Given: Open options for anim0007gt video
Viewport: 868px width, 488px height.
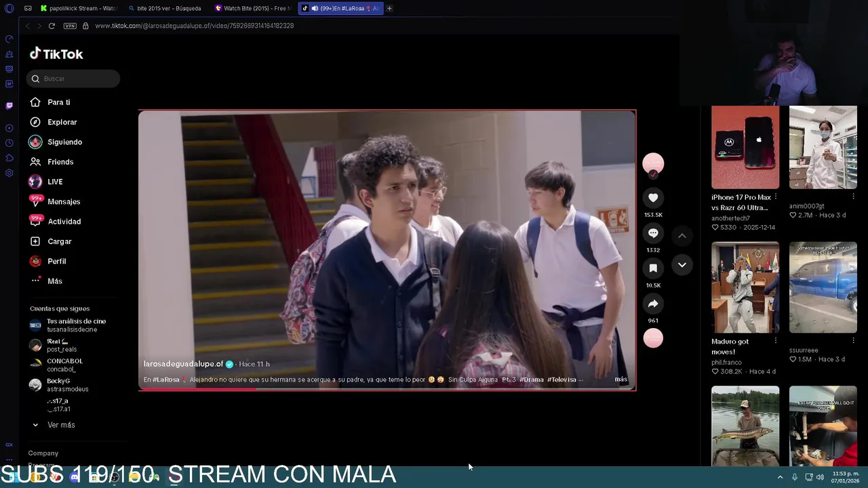Looking at the screenshot, I should pos(853,197).
